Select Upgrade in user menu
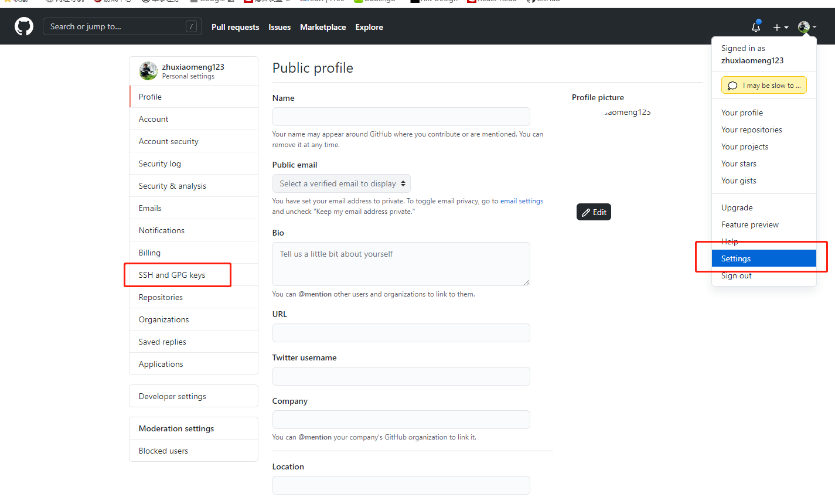 pos(764,207)
